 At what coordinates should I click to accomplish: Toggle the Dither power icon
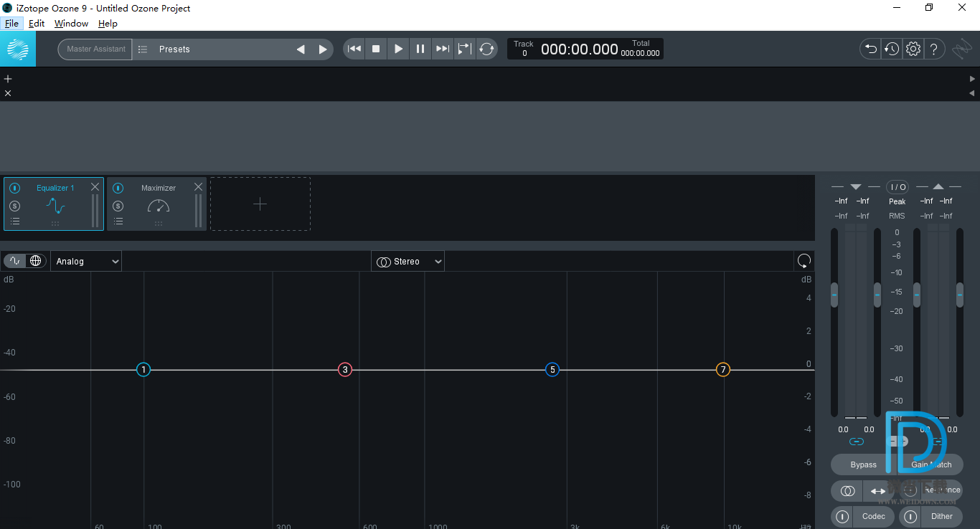tap(910, 516)
